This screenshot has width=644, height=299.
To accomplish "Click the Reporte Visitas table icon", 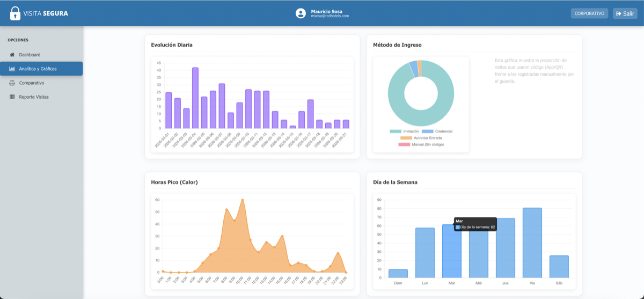I will tap(12, 97).
